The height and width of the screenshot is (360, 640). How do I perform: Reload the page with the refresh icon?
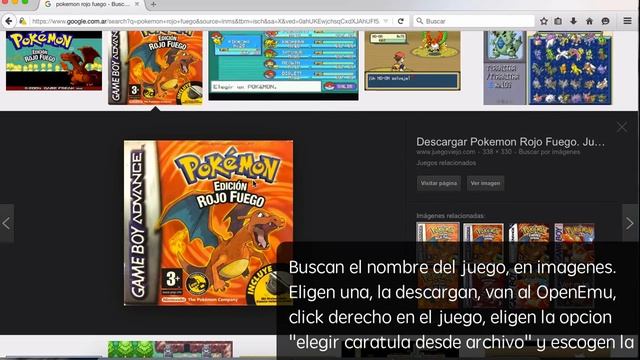[x=401, y=21]
